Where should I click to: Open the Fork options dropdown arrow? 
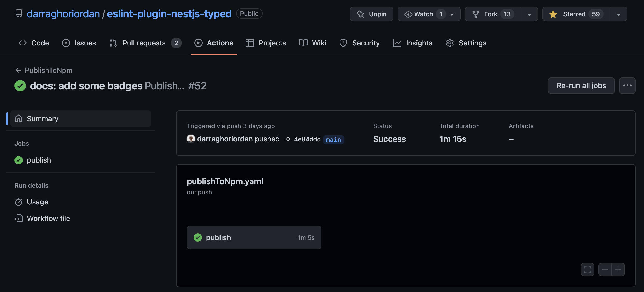[529, 14]
